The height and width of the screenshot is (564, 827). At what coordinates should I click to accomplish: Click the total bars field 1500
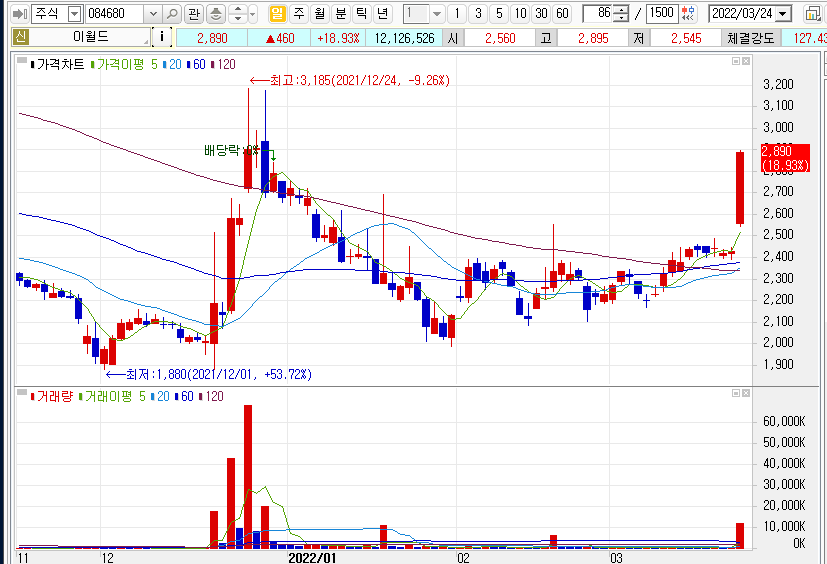[x=662, y=14]
